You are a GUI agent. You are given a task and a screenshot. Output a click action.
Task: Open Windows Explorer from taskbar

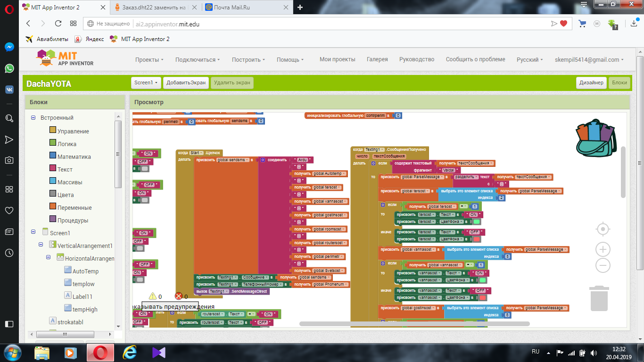click(x=42, y=352)
